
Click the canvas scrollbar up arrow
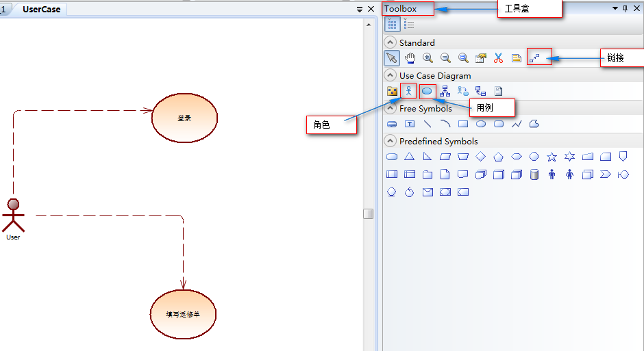point(369,25)
